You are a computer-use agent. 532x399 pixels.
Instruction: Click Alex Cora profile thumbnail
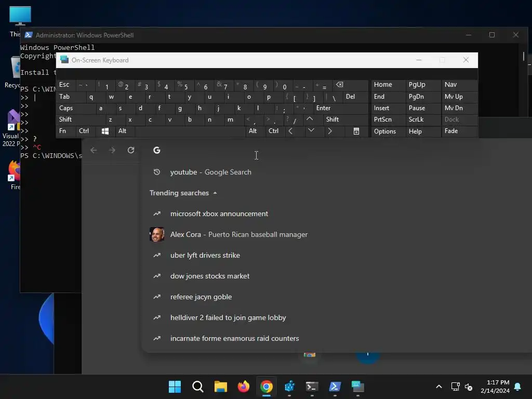click(157, 234)
